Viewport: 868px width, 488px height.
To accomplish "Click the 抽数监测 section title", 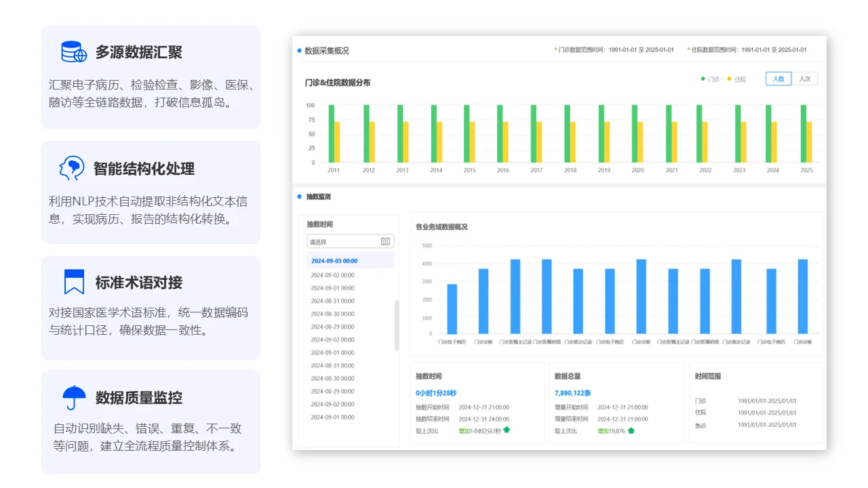I will click(x=319, y=197).
